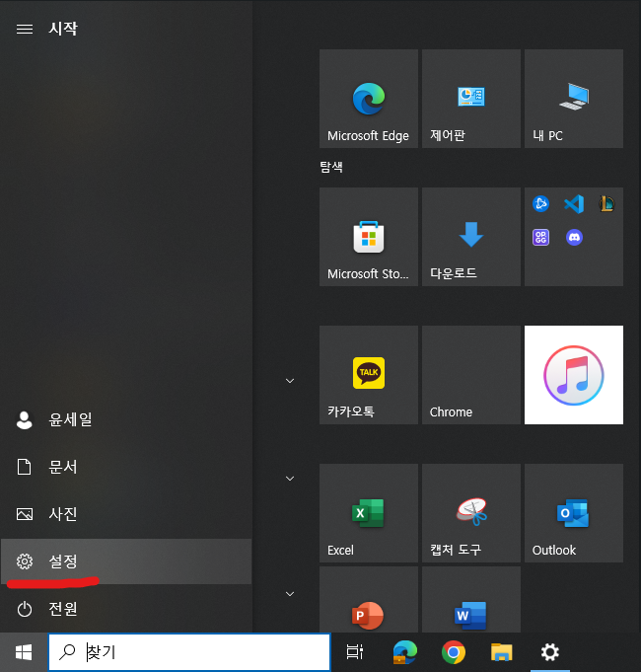This screenshot has height=672, width=641.
Task: Open the 윤세일 user account menu
Action: pos(126,419)
